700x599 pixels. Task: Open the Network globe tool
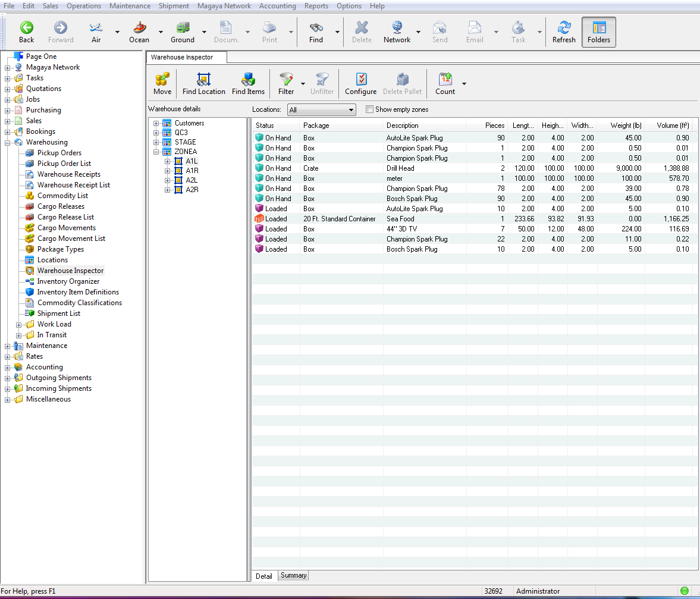tap(397, 32)
